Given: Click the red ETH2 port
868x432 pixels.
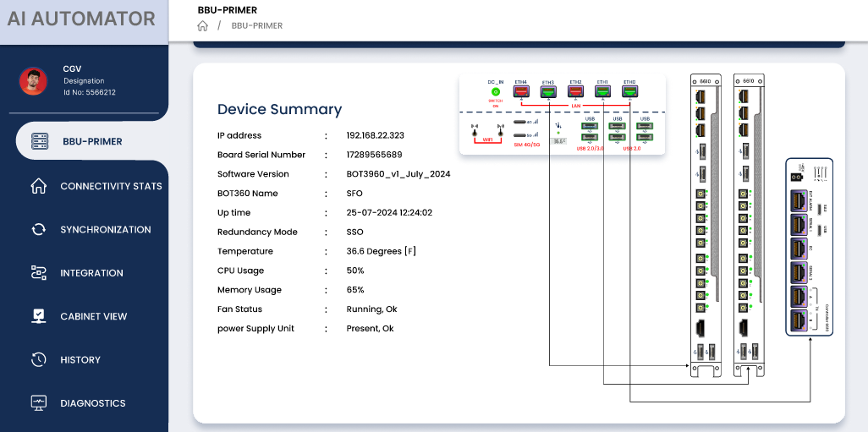Looking at the screenshot, I should click(x=575, y=91).
